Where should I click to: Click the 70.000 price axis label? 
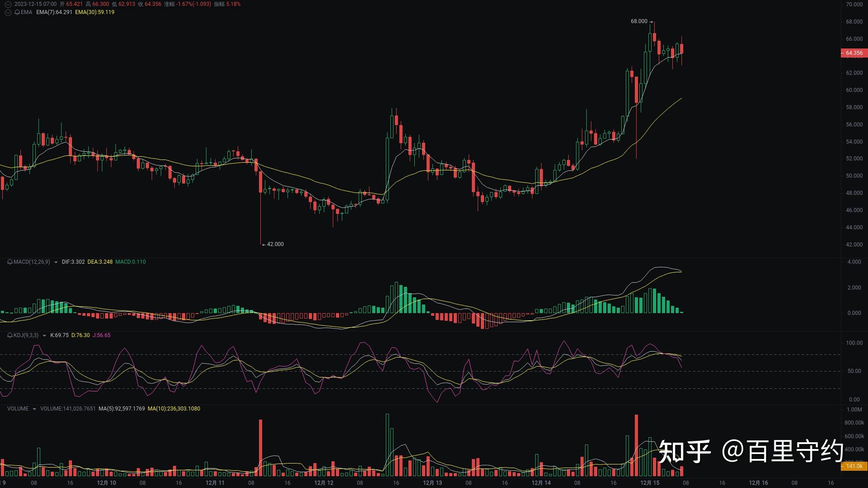coord(854,5)
